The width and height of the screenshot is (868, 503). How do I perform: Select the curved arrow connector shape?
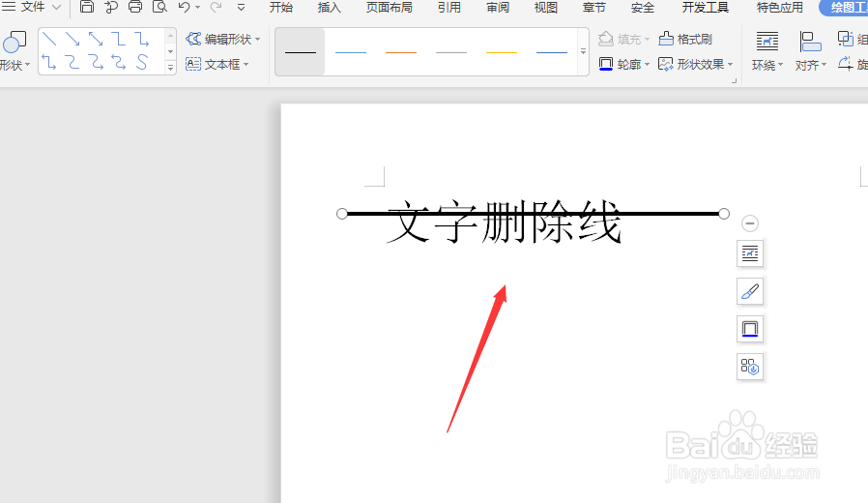(x=96, y=62)
